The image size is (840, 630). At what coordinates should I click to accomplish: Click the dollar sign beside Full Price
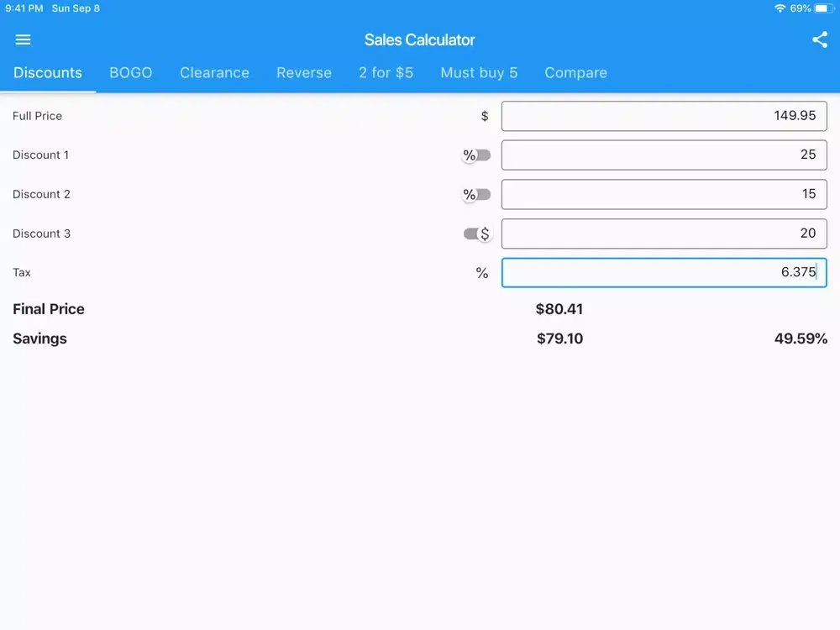[485, 116]
